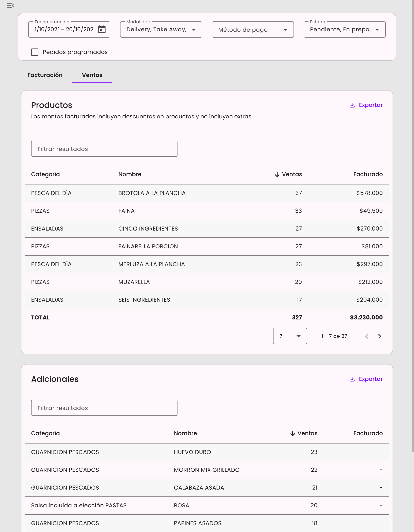
Task: Go to next page of Productos
Action: pyautogui.click(x=379, y=336)
